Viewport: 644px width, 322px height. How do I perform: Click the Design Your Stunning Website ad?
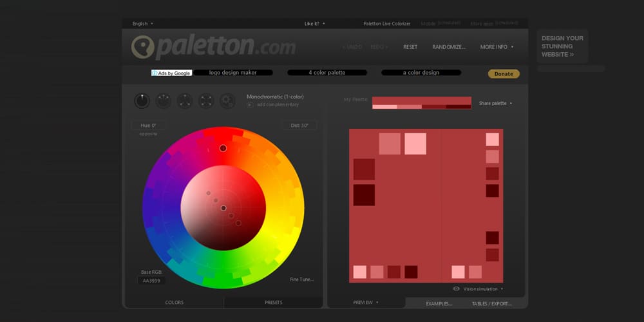tap(562, 46)
